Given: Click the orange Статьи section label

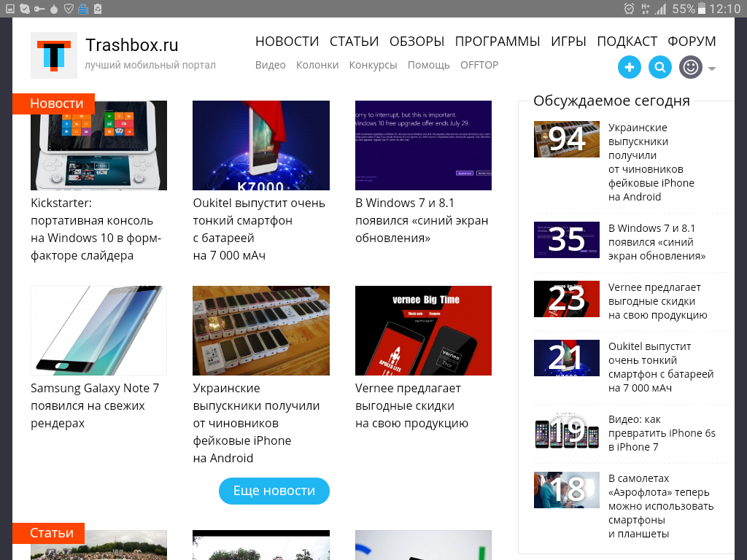Looking at the screenshot, I should click(x=49, y=533).
